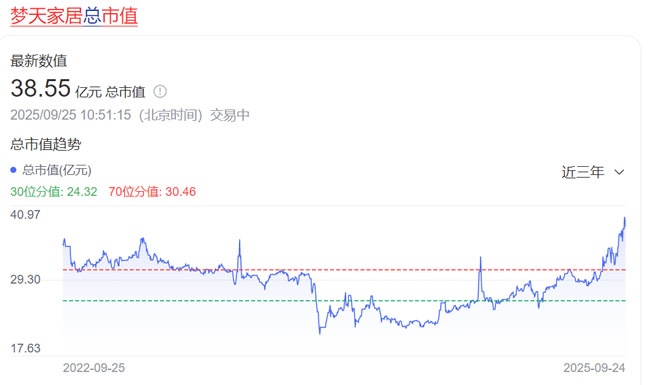Toggle the blue 总市值(亿元) legend dot
Image resolution: width=650 pixels, height=385 pixels.
13,169
